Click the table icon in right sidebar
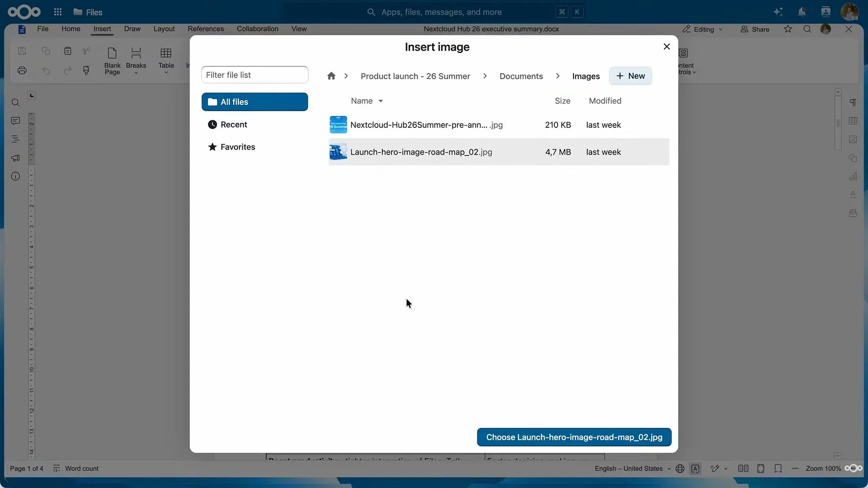 pyautogui.click(x=853, y=121)
